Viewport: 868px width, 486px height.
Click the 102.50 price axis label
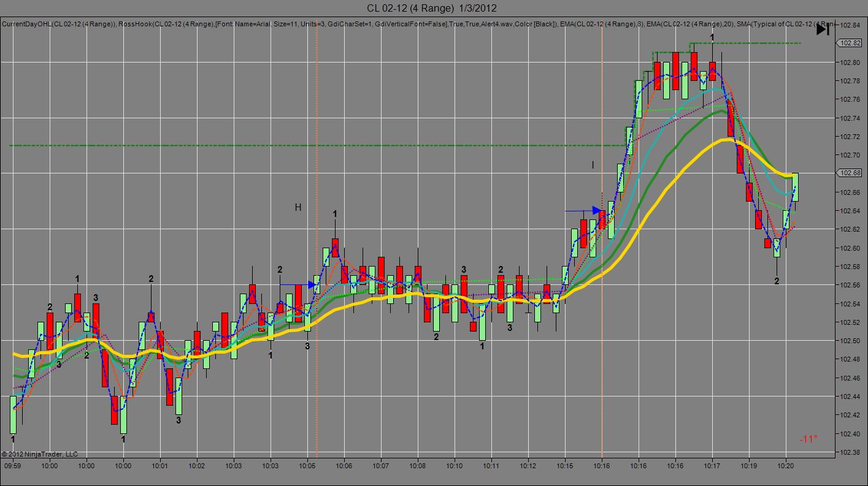[850, 341]
